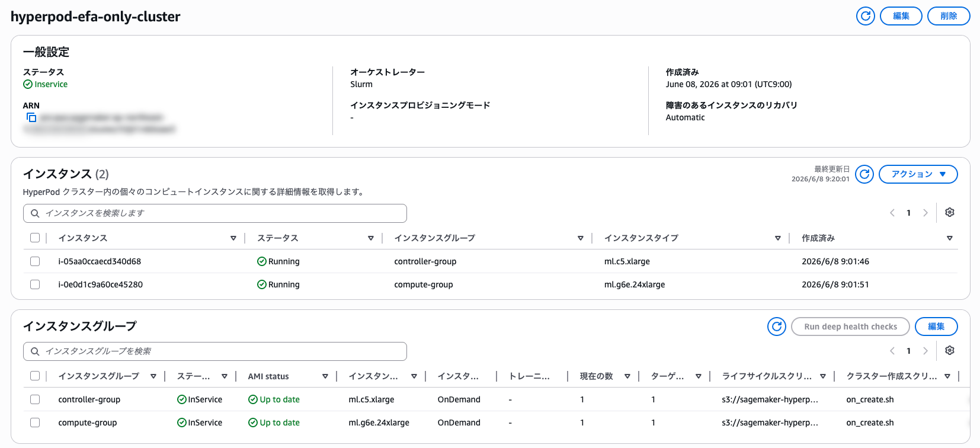Refresh the instance groups list

[777, 327]
